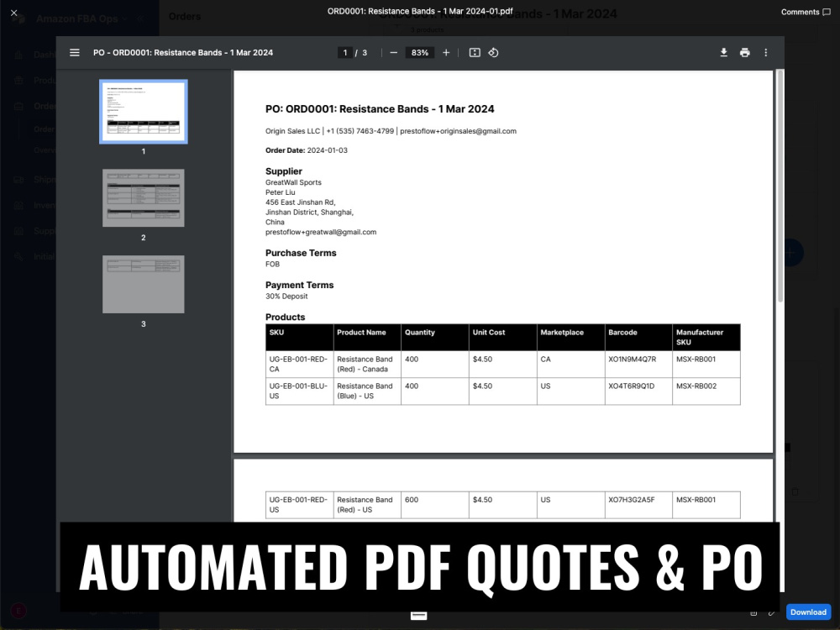Open the Comments panel
This screenshot has width=840, height=630.
click(x=806, y=12)
